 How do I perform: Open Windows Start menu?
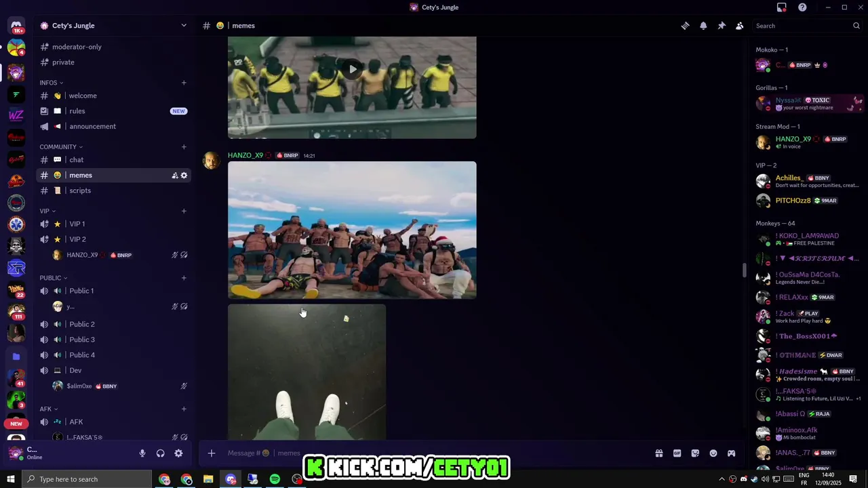pyautogui.click(x=11, y=479)
